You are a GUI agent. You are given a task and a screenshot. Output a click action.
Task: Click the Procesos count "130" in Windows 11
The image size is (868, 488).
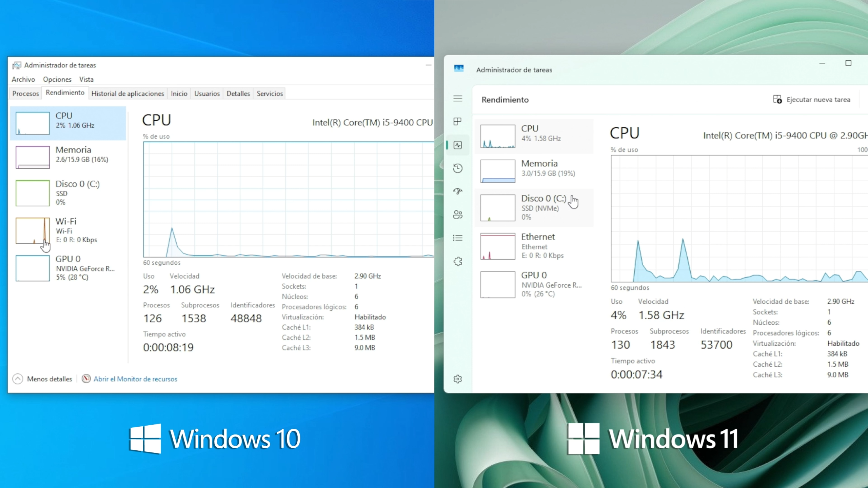(x=620, y=345)
